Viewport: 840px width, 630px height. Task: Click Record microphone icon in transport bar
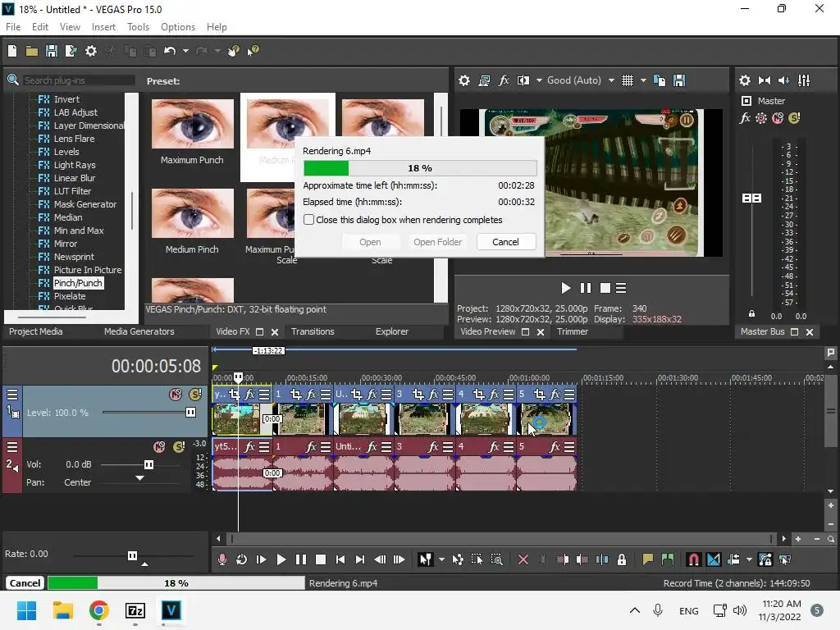(221, 559)
